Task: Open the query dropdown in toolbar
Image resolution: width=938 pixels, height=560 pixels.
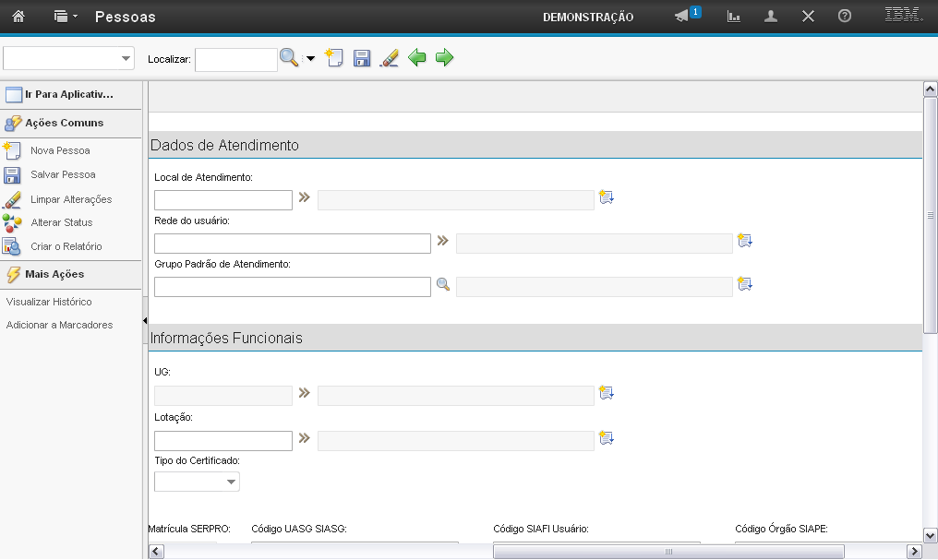Action: click(69, 58)
